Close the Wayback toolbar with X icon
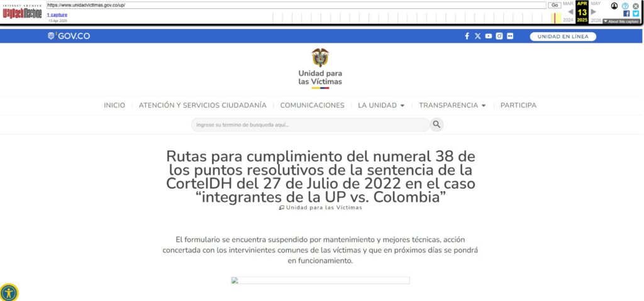Image resolution: width=644 pixels, height=301 pixels. tap(636, 6)
